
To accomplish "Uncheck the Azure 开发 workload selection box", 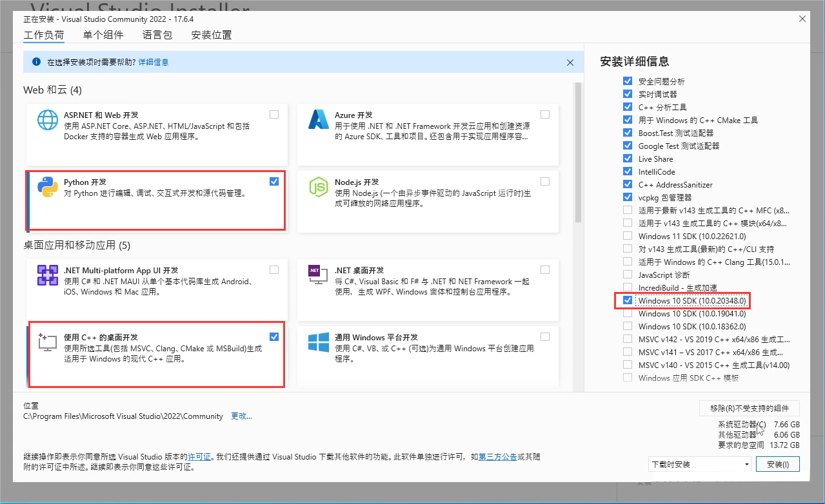I will [545, 113].
